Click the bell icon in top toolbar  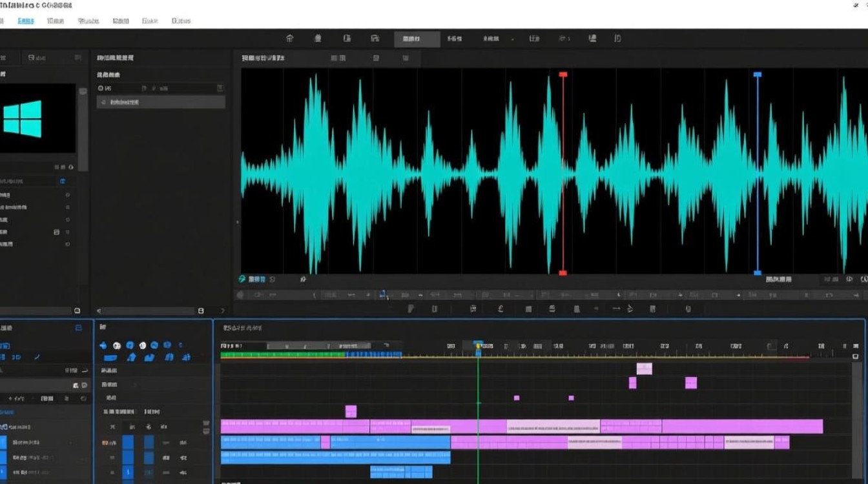pos(317,39)
